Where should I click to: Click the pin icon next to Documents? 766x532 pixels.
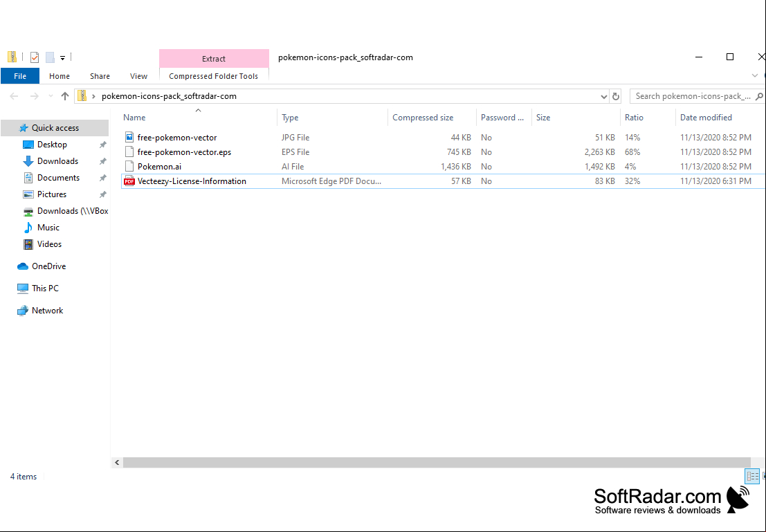tap(102, 178)
